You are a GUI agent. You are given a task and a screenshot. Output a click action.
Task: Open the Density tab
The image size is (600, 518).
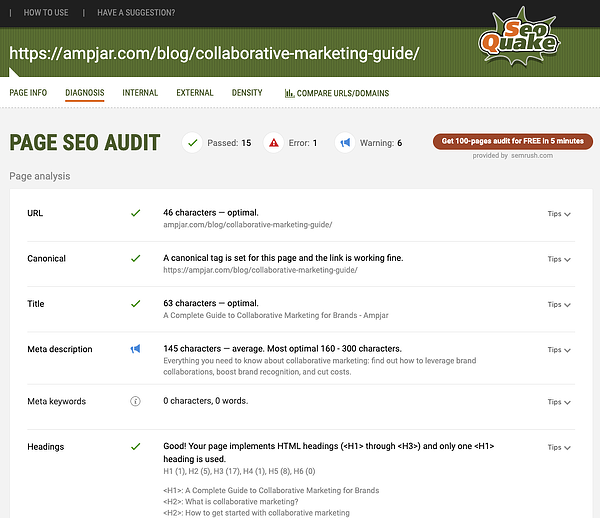(x=247, y=93)
